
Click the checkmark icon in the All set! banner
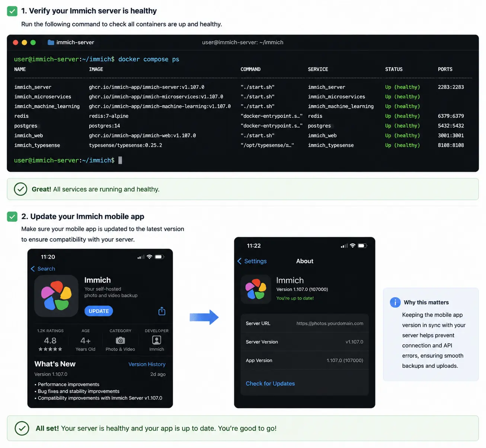[22, 428]
